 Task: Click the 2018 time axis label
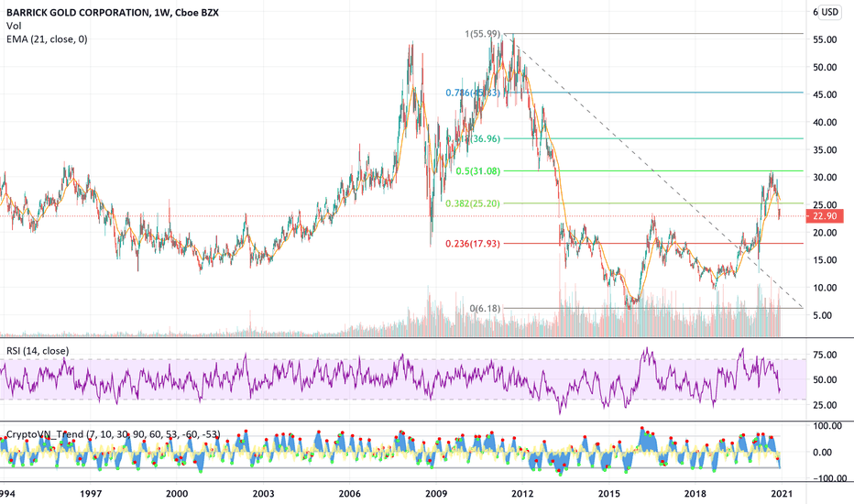695,494
